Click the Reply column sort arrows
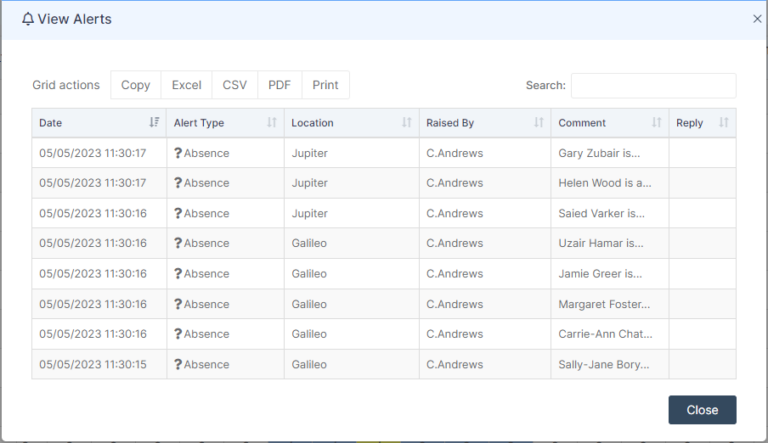768x443 pixels. (x=723, y=123)
